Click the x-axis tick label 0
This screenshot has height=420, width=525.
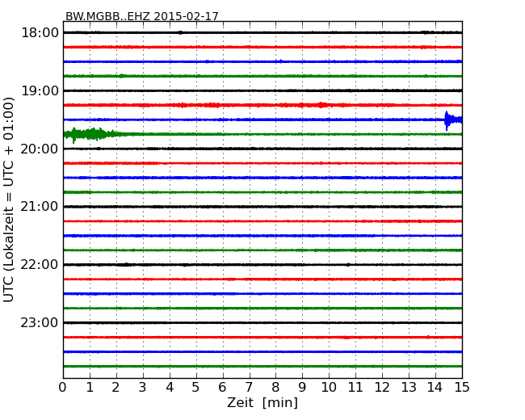tap(63, 388)
